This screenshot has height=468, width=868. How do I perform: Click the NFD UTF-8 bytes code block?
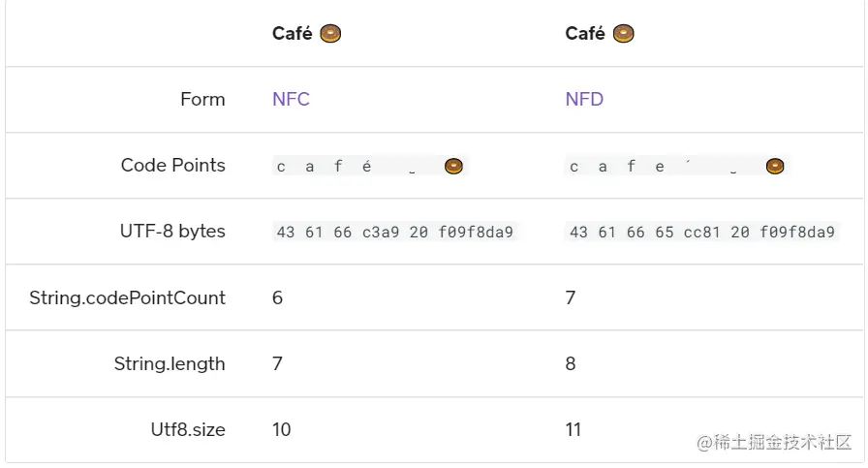[x=702, y=232]
